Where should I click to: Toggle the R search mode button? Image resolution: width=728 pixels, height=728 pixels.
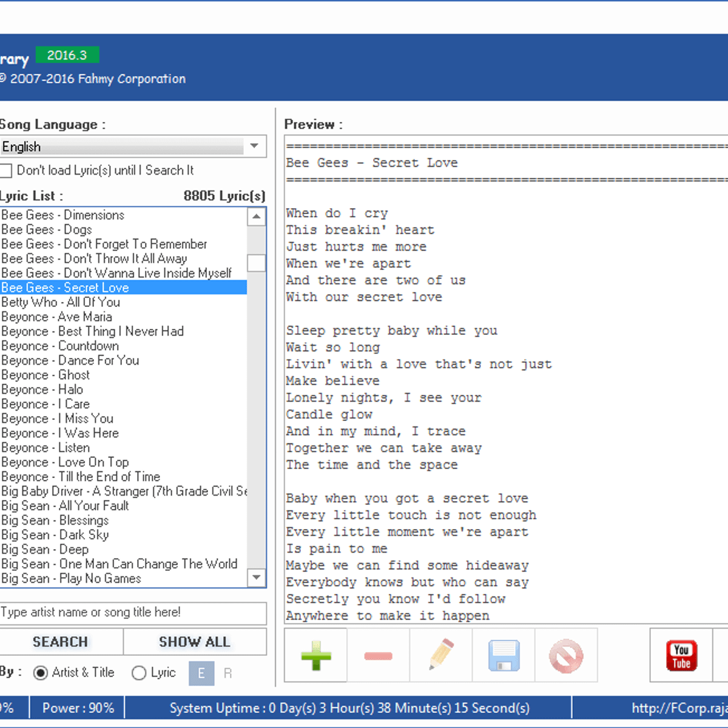228,673
